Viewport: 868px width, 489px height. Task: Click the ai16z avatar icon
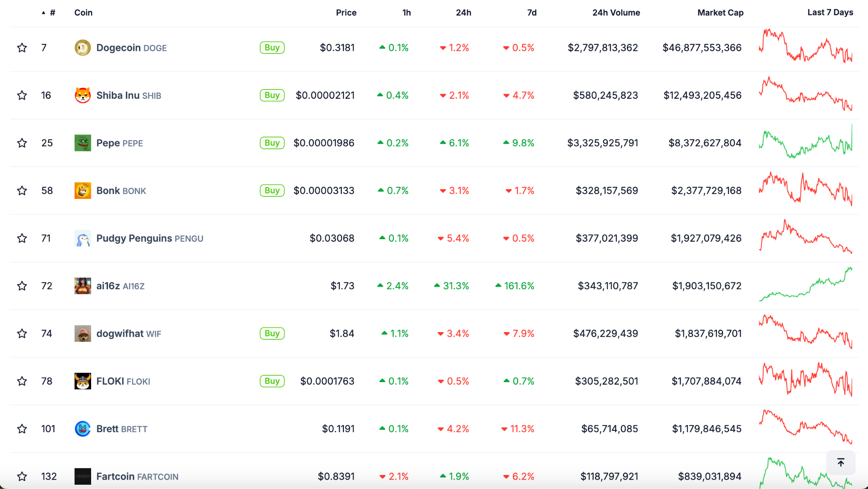(x=83, y=286)
